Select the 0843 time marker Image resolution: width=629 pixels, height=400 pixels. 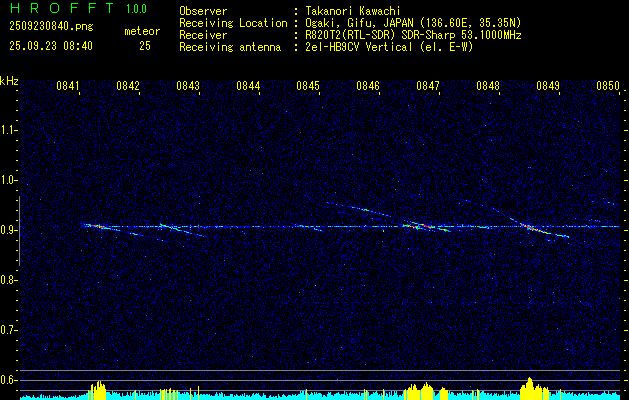(188, 86)
